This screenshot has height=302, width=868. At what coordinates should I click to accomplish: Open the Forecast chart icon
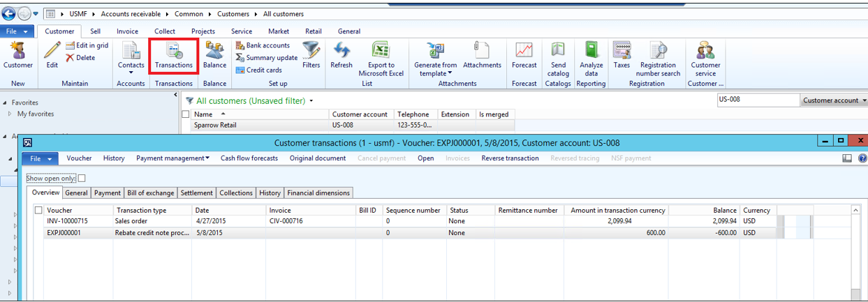[x=524, y=55]
